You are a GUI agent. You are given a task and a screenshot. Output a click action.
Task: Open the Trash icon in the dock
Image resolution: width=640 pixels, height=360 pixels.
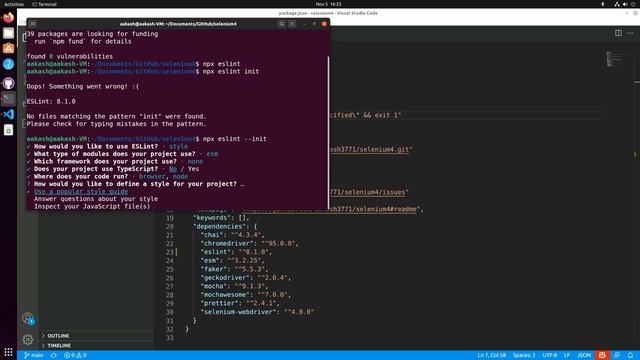pyautogui.click(x=8, y=130)
